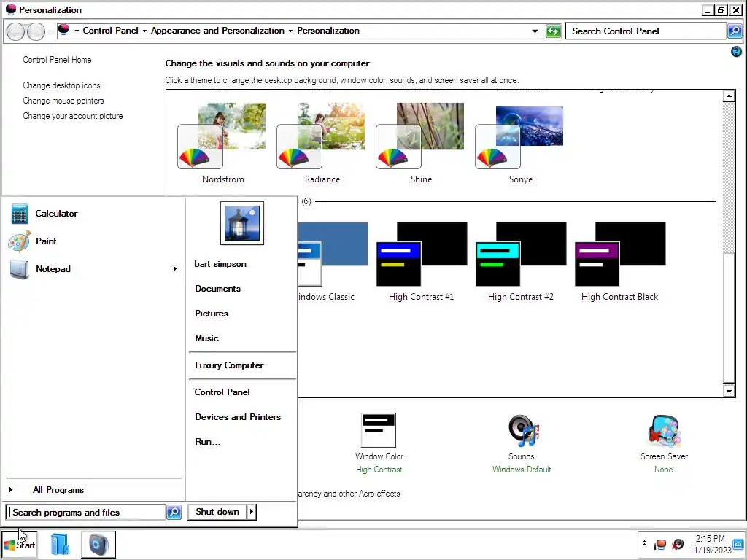This screenshot has width=747, height=560.
Task: Open Control Panel from the Start menu
Action: pos(222,392)
